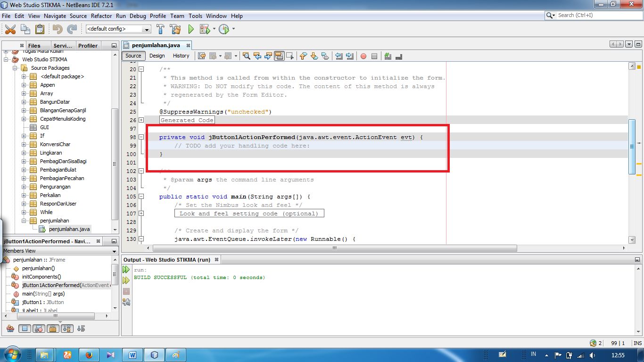Toggle the INS insert mode indicator
The width and height of the screenshot is (644, 362).
(x=638, y=343)
